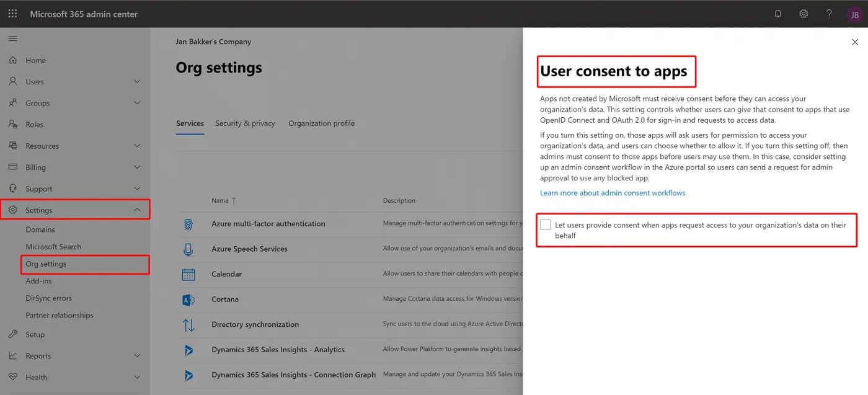Click the Groups people icon
Viewport: 868px width, 395px height.
tap(13, 103)
